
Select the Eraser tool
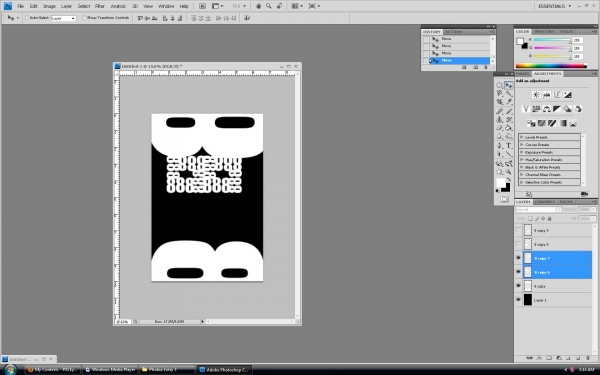coord(499,128)
